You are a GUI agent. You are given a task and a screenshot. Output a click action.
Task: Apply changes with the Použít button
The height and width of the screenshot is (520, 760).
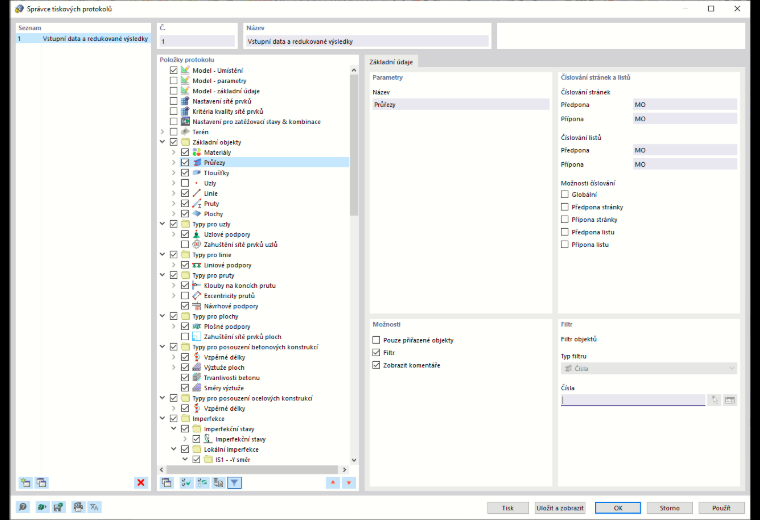[721, 508]
